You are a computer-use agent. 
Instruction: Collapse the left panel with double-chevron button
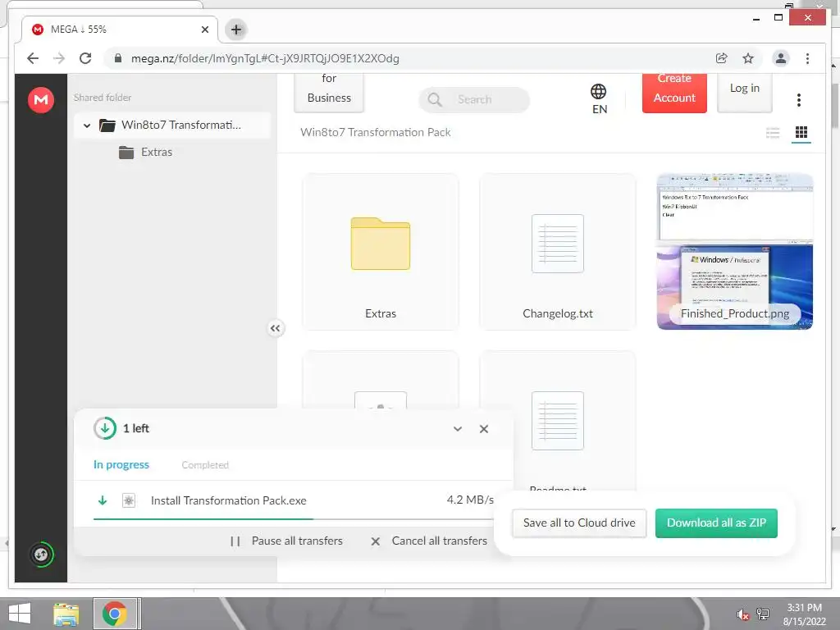(x=276, y=328)
